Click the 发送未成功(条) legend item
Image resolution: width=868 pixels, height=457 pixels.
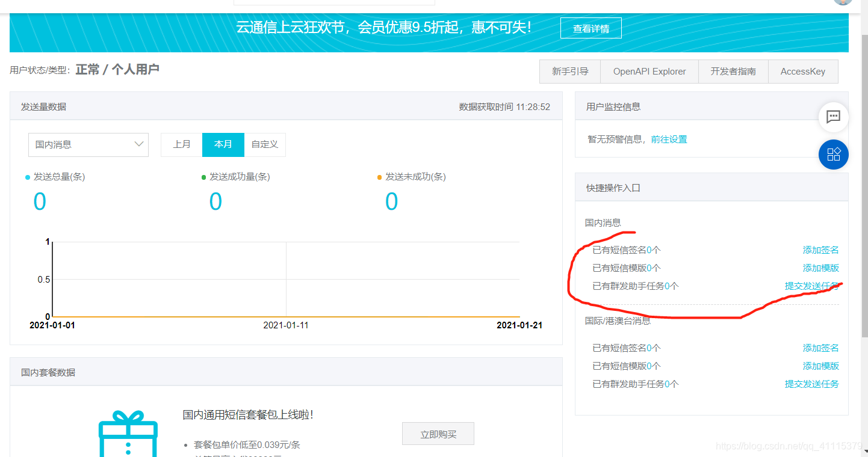coord(411,177)
